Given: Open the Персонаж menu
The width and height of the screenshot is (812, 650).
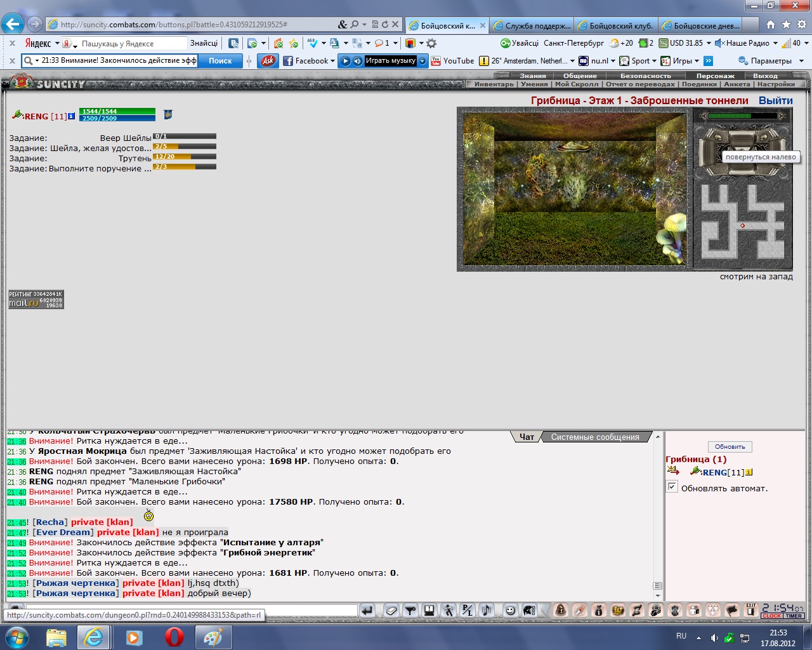Looking at the screenshot, I should tap(715, 76).
